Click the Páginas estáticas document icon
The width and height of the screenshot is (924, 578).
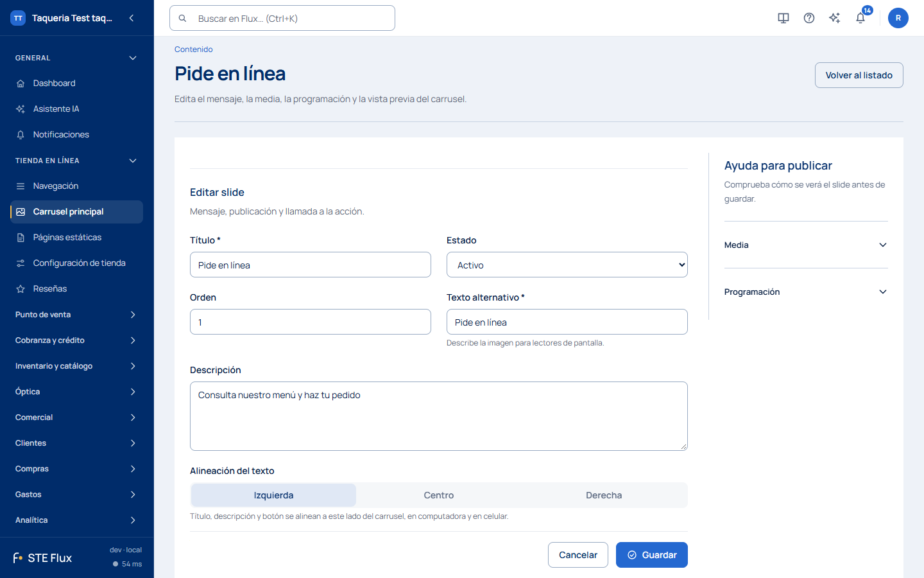(21, 238)
